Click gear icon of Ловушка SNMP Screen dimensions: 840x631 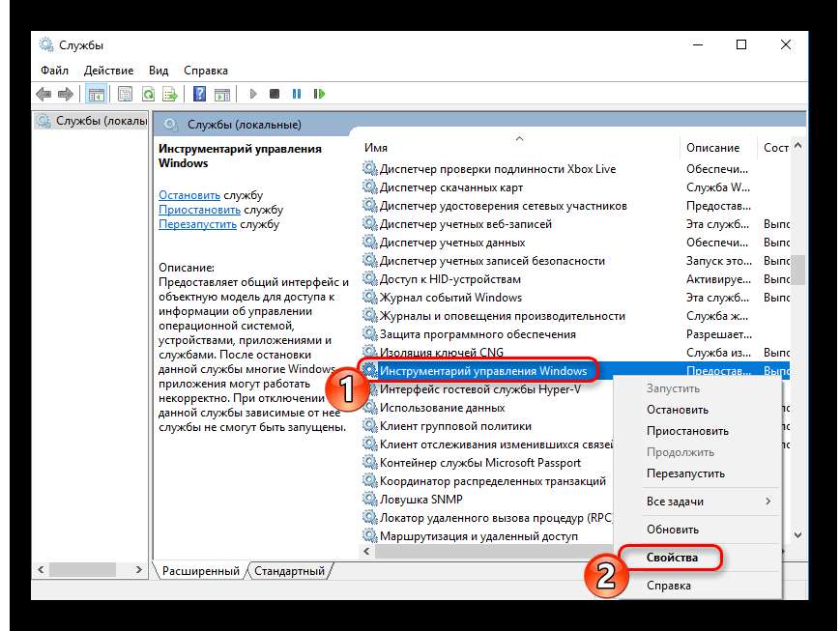(369, 499)
